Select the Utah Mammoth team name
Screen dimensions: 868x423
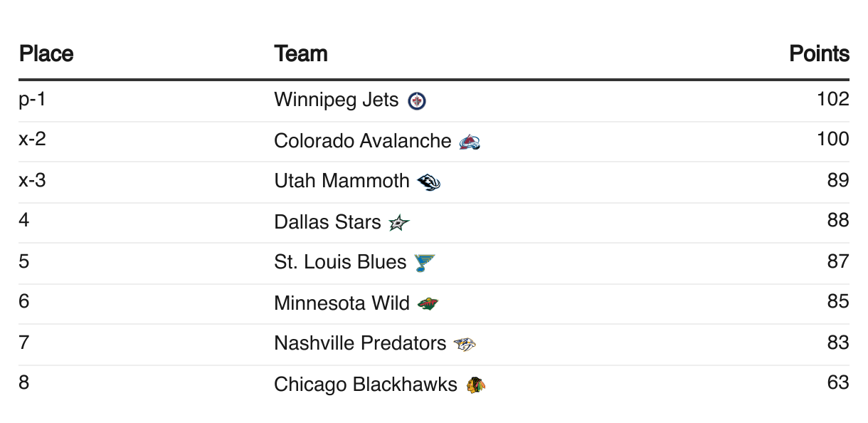(342, 182)
